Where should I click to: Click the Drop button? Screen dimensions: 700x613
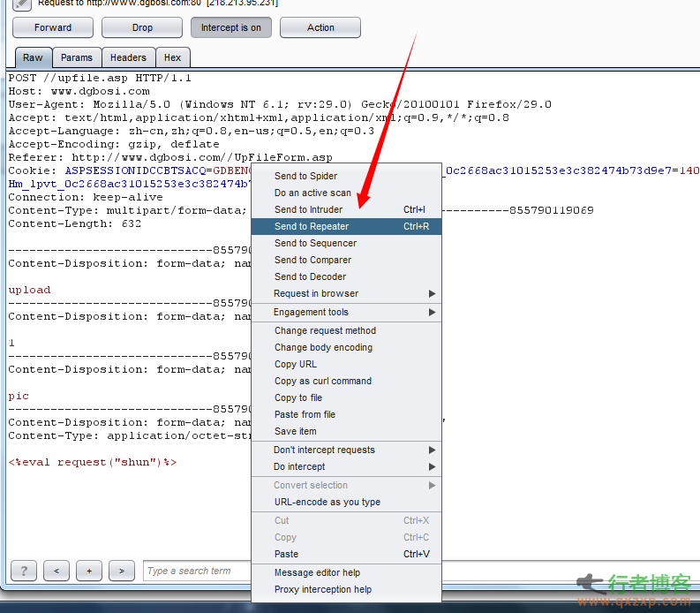(142, 27)
